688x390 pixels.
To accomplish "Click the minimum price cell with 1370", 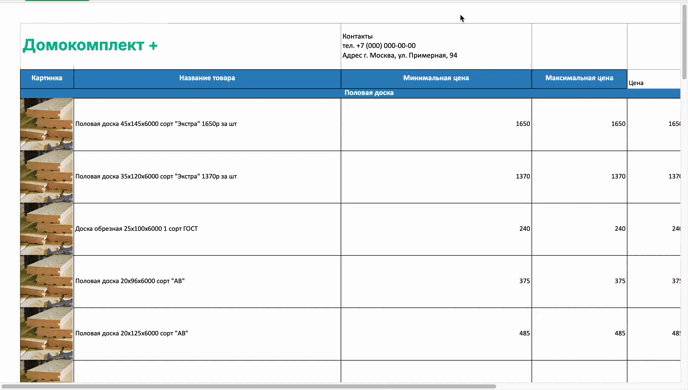I will tap(436, 177).
